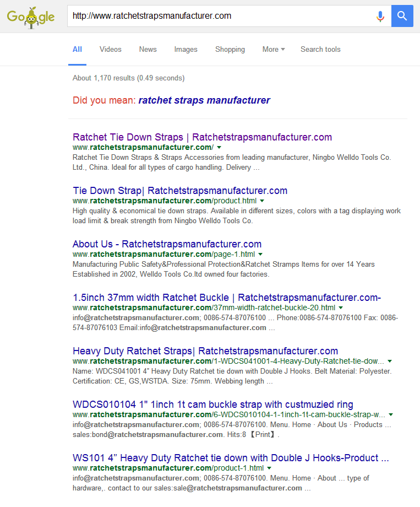The width and height of the screenshot is (420, 507).
Task: Select the All results tab
Action: click(77, 50)
